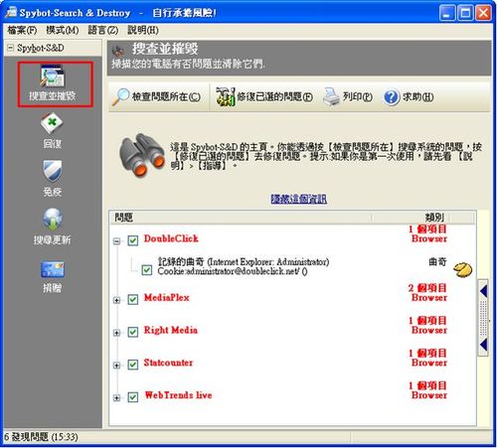Expand the Statcounter tree node
This screenshot has height=448, width=497.
point(116,366)
